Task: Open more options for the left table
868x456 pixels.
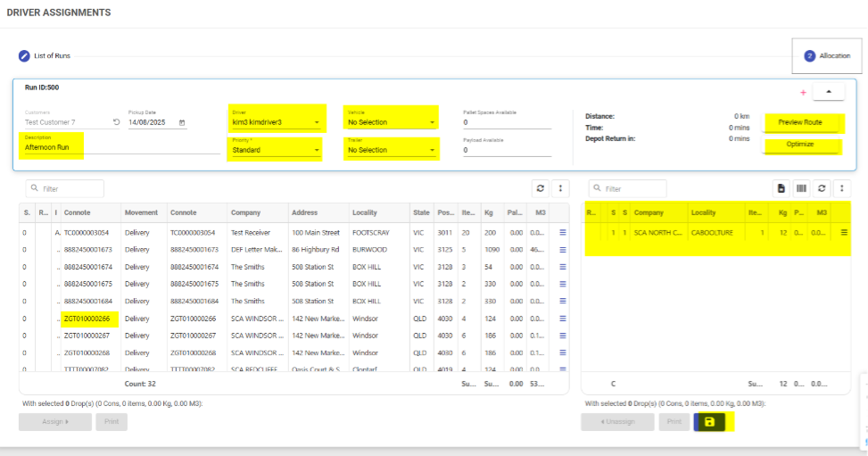Action: 560,188
